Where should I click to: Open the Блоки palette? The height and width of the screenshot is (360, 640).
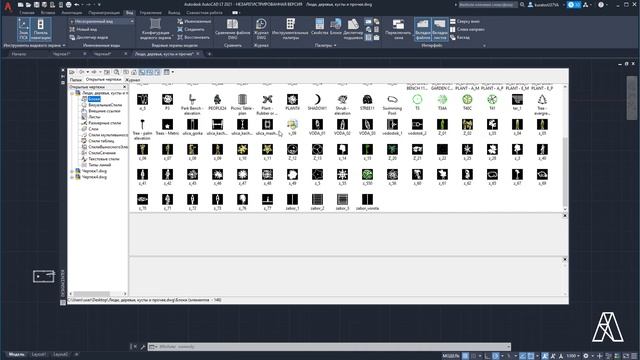pyautogui.click(x=336, y=27)
